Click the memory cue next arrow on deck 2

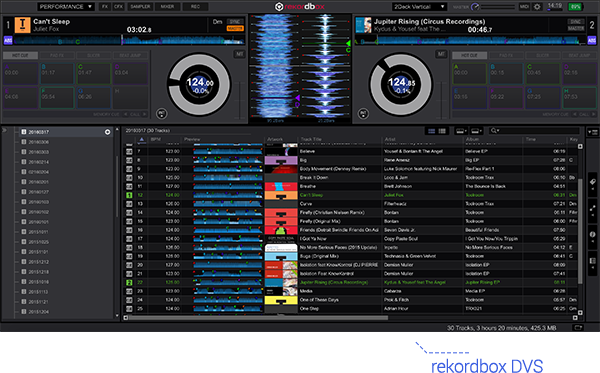[594, 114]
